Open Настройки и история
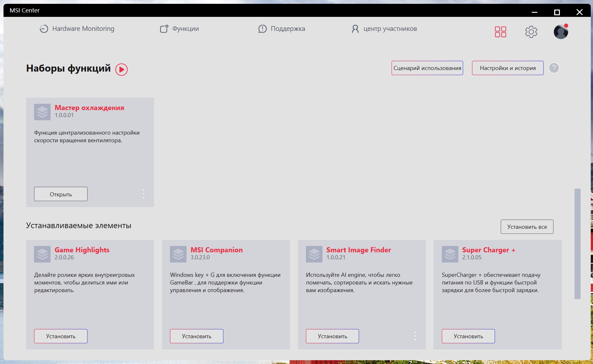The width and height of the screenshot is (593, 364). (x=508, y=68)
